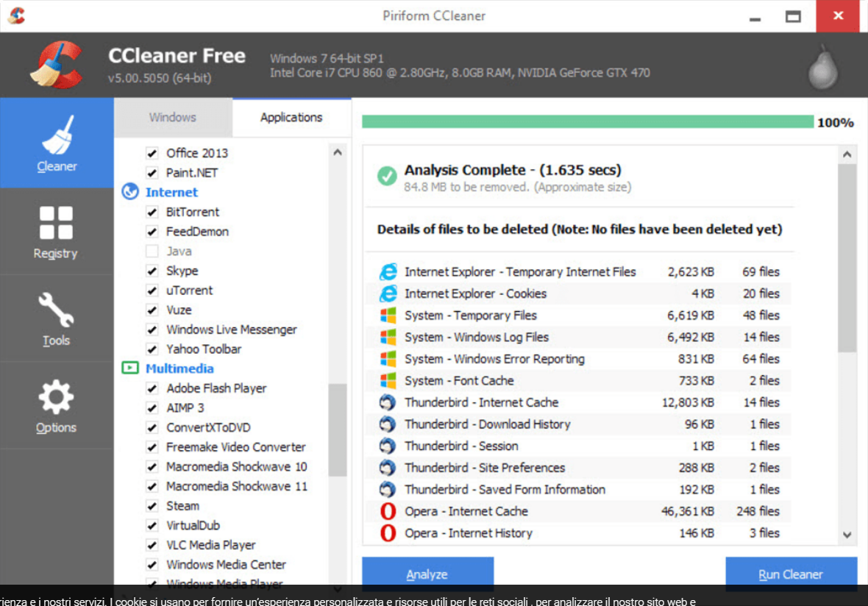This screenshot has height=606, width=868.
Task: Collapse the Multimedia category heading
Action: pos(179,368)
